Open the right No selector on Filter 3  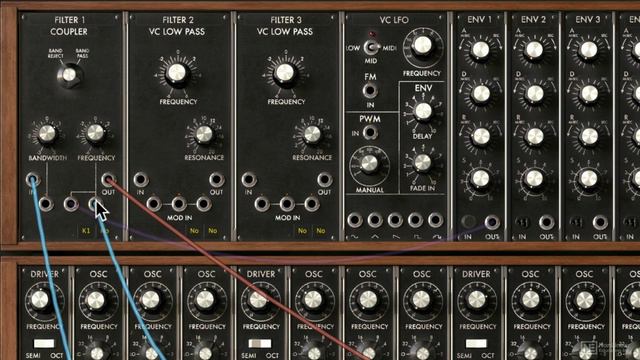coord(321,231)
